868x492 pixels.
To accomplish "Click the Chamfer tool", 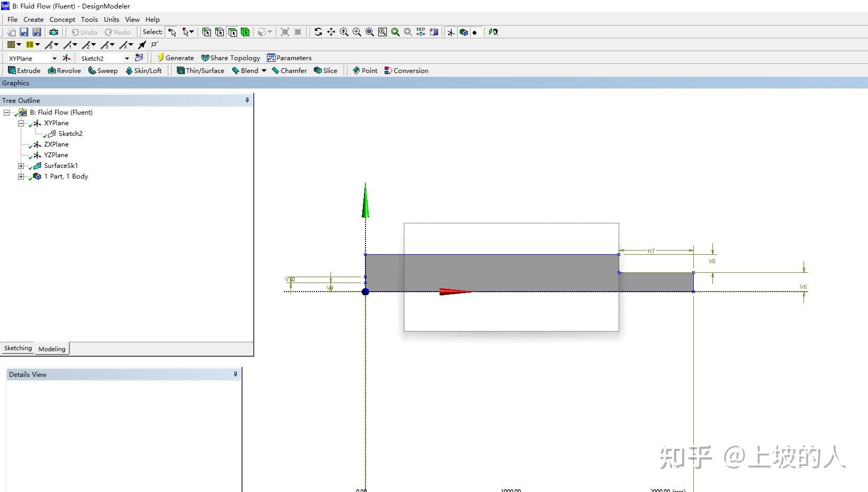I will coord(289,70).
